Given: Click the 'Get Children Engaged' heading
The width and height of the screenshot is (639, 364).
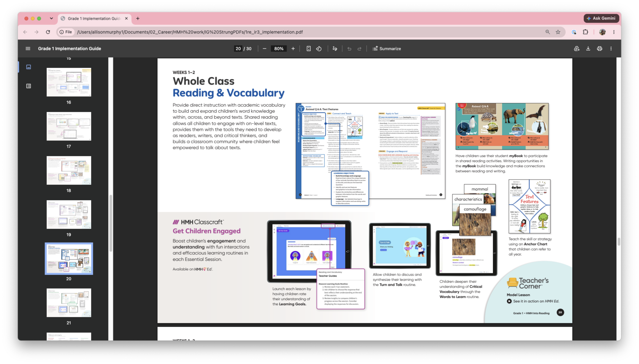Looking at the screenshot, I should 207,231.
